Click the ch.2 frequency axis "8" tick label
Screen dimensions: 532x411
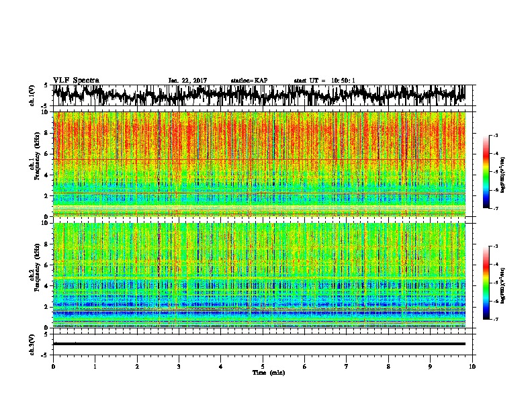coord(46,244)
